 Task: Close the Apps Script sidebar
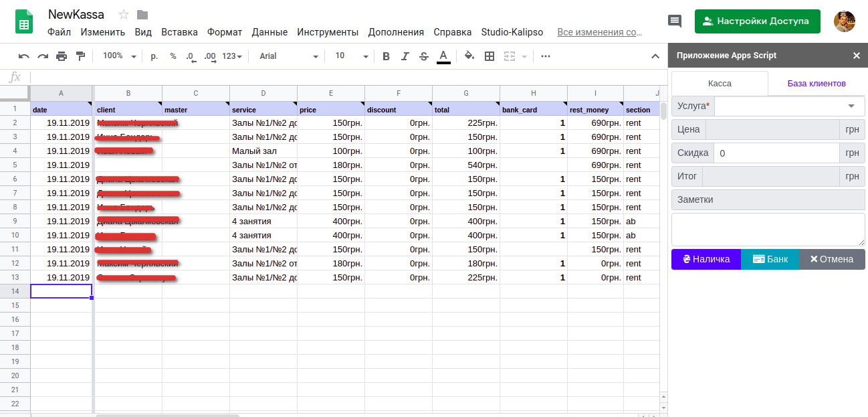857,56
